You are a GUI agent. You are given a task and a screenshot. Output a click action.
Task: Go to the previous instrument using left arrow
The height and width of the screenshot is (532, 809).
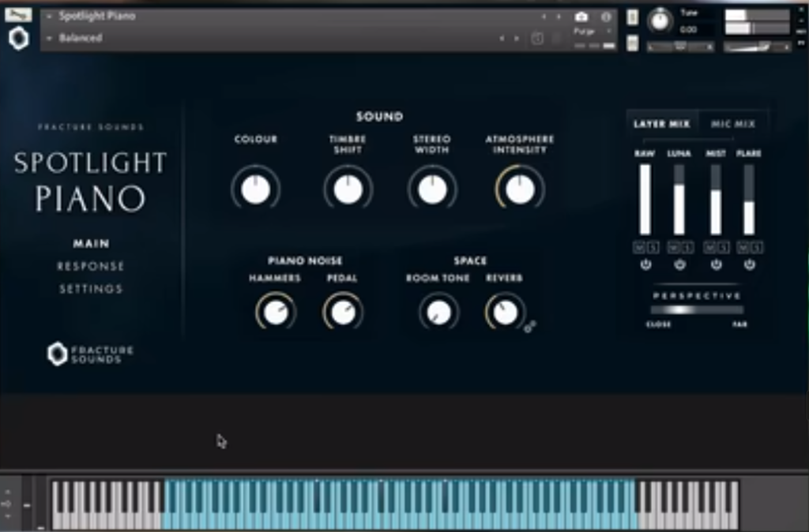[x=544, y=17]
